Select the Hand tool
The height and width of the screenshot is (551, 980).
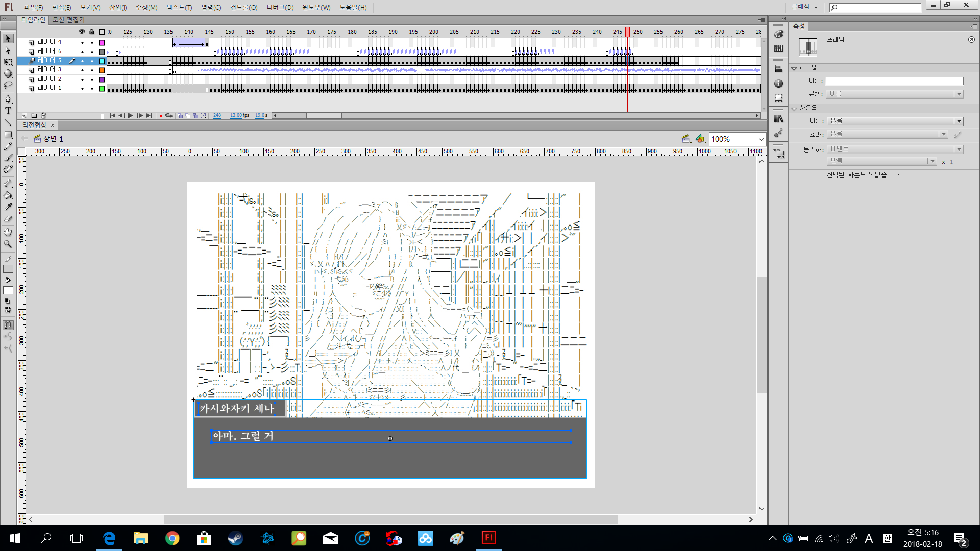coord(8,232)
